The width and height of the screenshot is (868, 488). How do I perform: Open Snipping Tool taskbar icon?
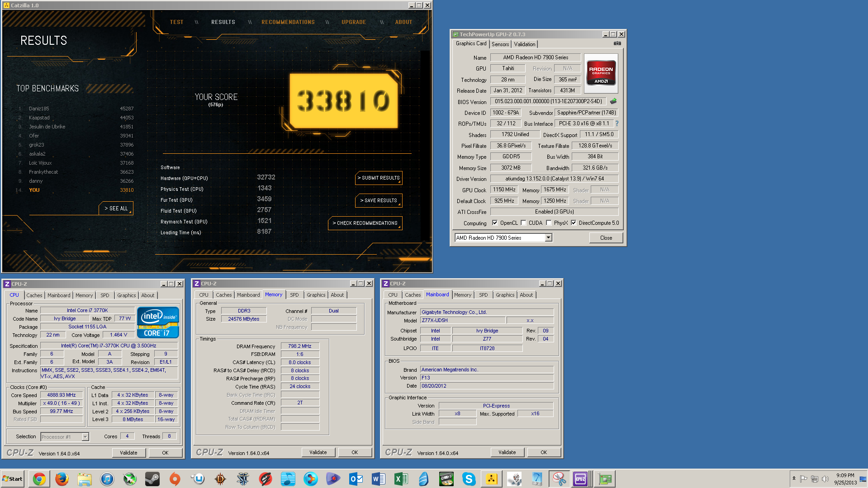559,479
